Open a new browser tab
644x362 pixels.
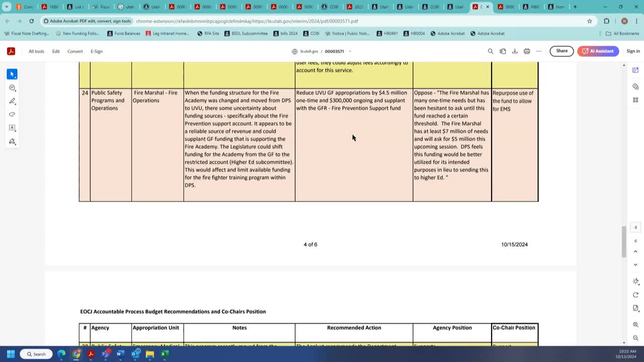point(575,7)
